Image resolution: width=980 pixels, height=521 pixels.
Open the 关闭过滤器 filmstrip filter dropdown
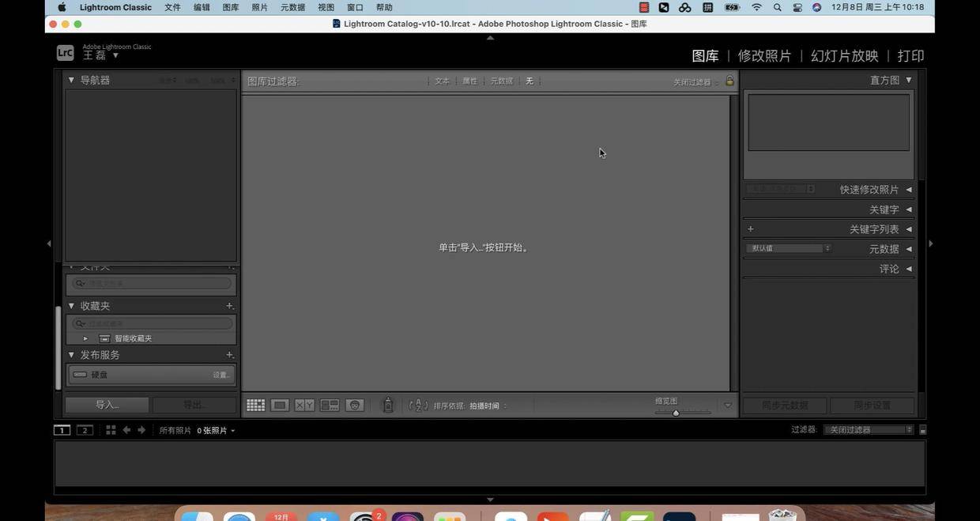[x=868, y=430]
